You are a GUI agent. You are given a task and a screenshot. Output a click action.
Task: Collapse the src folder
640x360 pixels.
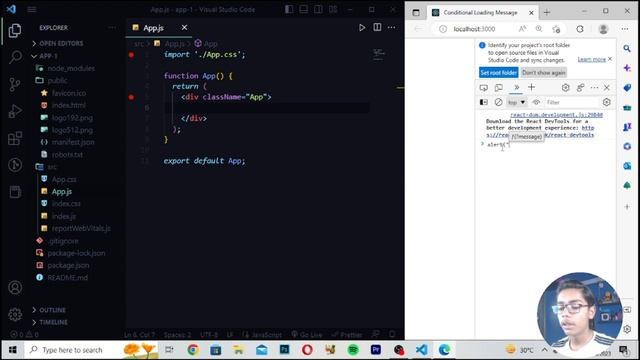click(52, 167)
